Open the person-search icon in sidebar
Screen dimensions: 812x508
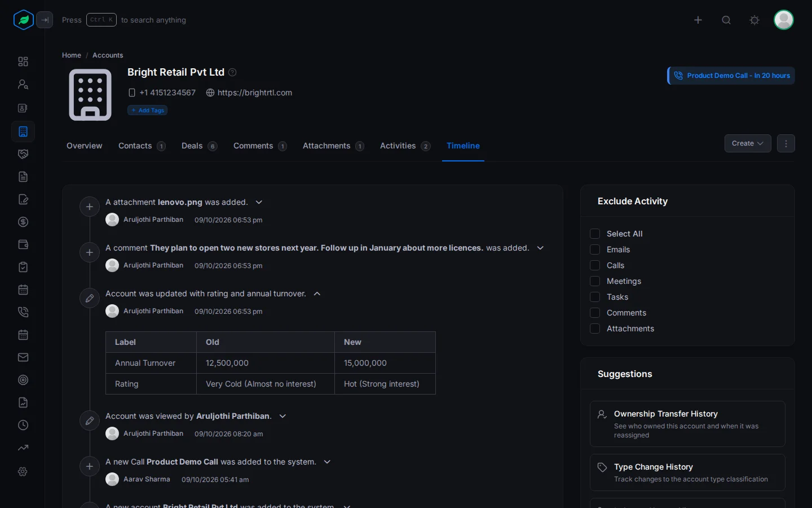(x=23, y=84)
